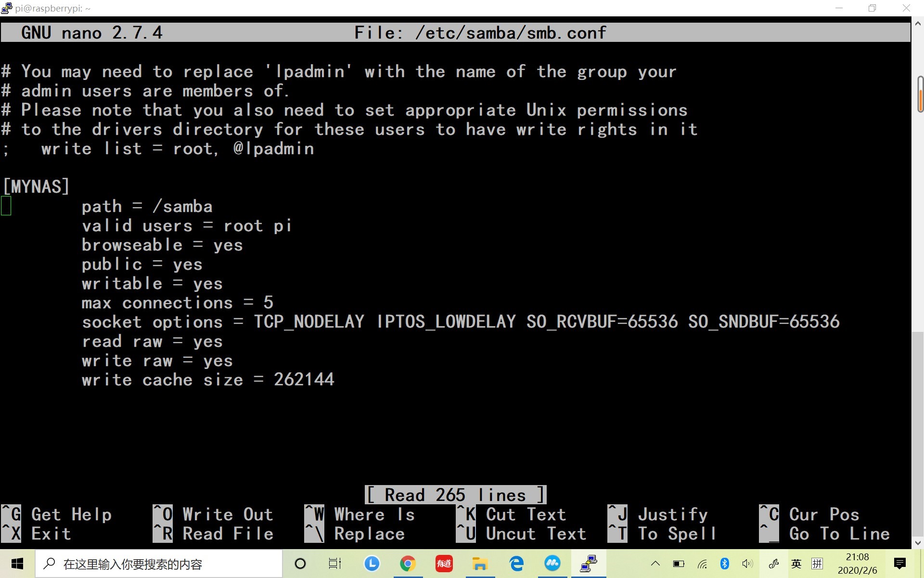Expand hidden system tray icons chevron
Viewport: 924px width, 578px height.
(x=655, y=564)
